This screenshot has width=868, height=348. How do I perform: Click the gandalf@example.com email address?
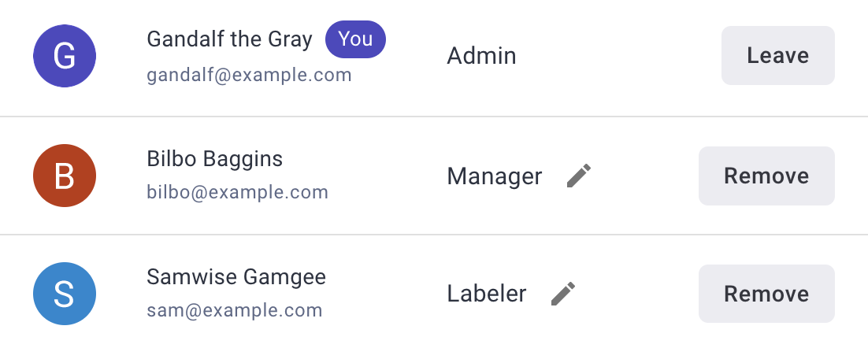click(249, 76)
